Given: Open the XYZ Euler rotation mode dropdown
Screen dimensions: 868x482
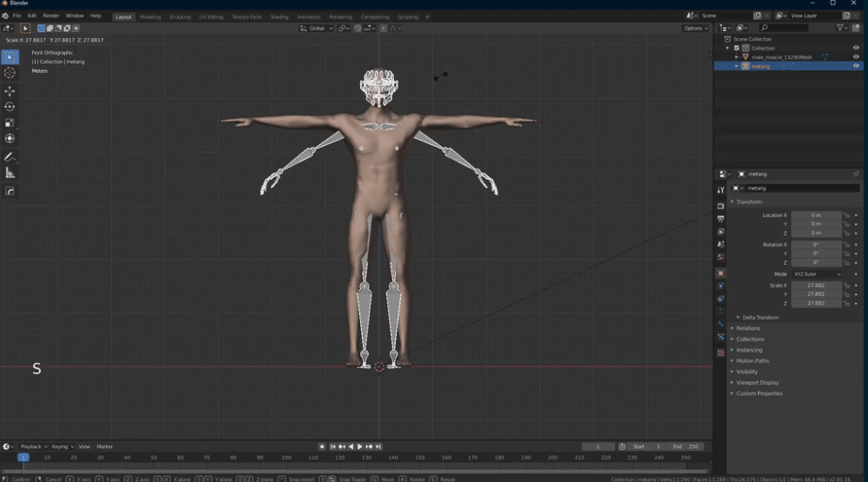Looking at the screenshot, I should pyautogui.click(x=816, y=274).
